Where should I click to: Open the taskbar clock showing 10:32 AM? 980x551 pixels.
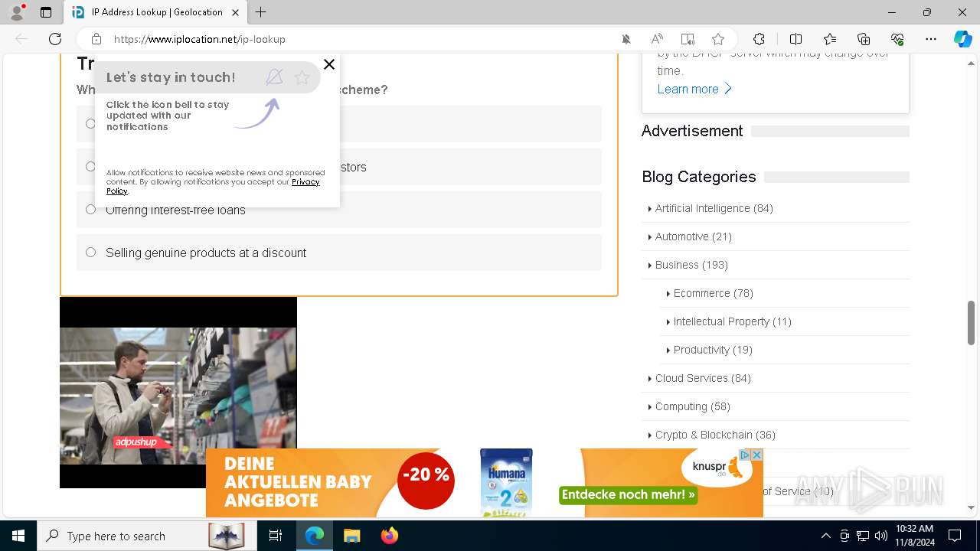[914, 536]
